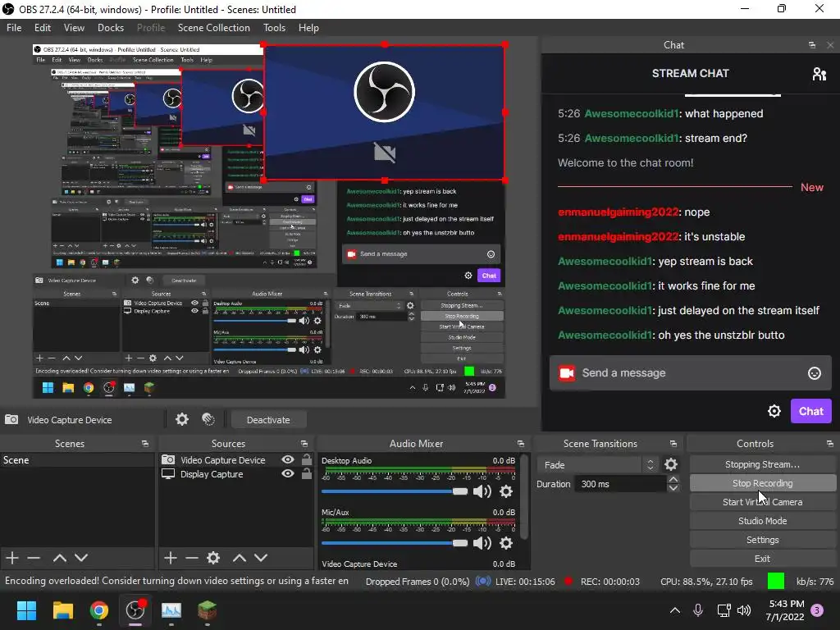Pop out the Audio Mixer dock

(x=520, y=444)
